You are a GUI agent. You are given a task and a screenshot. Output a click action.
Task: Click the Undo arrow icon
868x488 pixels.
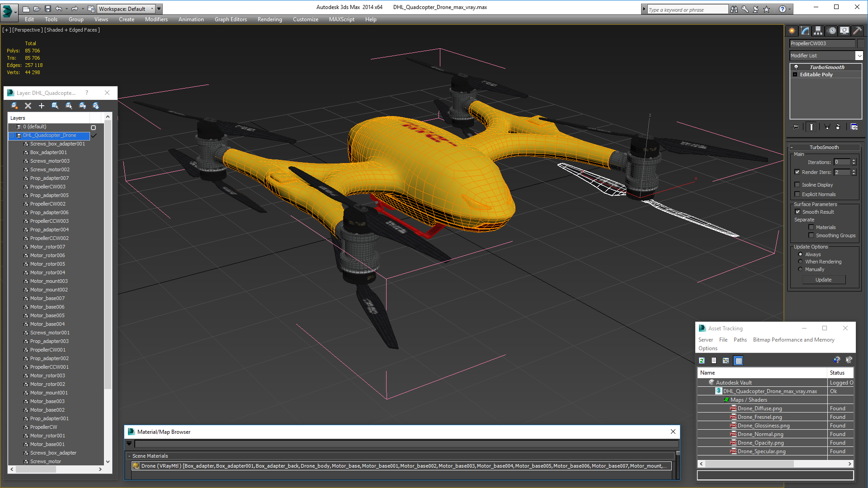tap(59, 9)
